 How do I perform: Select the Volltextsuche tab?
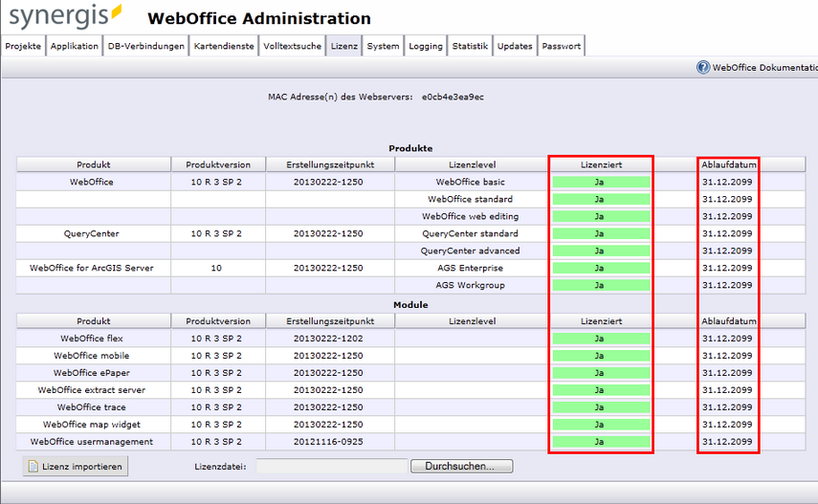tap(292, 46)
